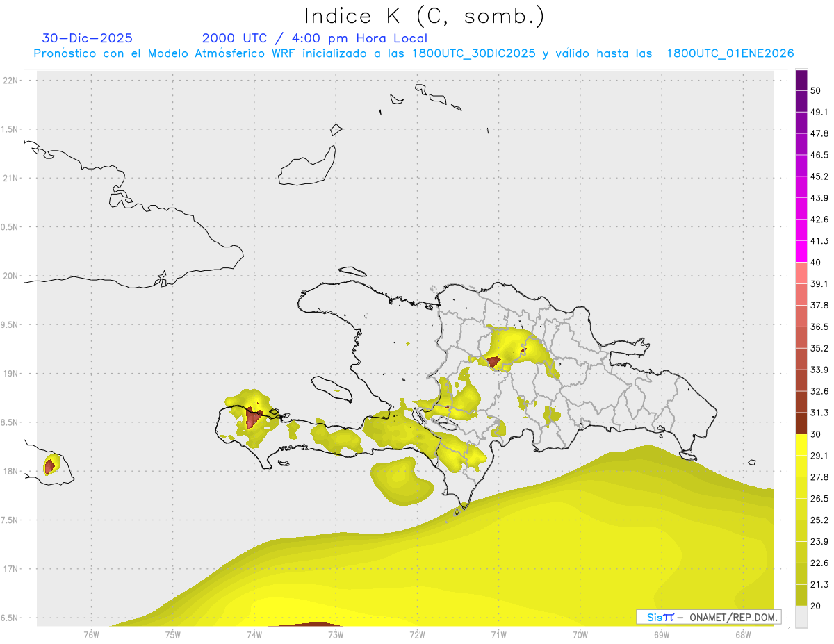834x644 pixels.
Task: Click the '1800UTC_30DIC2025' initialization time
Action: [474, 53]
